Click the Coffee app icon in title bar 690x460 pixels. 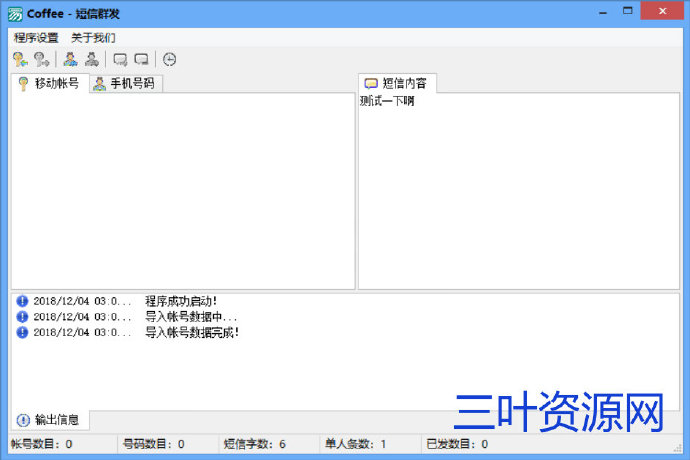point(15,14)
